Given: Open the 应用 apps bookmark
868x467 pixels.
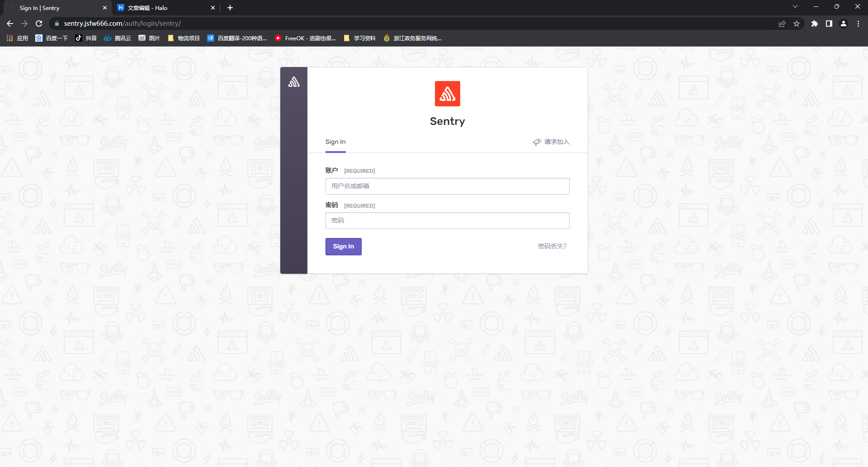Looking at the screenshot, I should click(17, 38).
